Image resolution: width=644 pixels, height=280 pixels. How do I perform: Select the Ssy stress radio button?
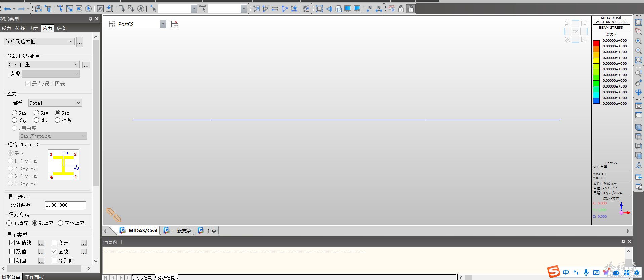coord(36,113)
